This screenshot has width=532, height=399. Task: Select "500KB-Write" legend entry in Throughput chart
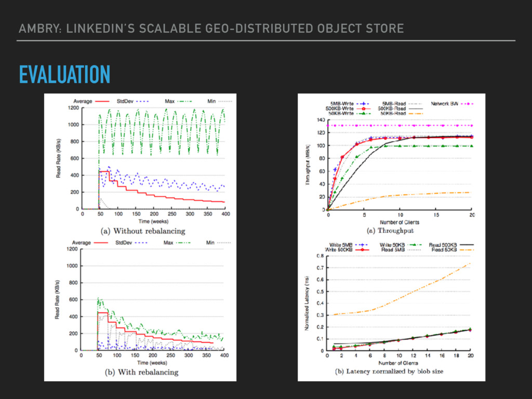coord(340,109)
